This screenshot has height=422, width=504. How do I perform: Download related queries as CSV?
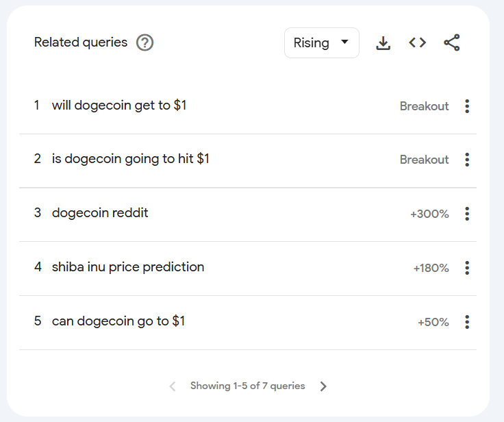click(383, 42)
